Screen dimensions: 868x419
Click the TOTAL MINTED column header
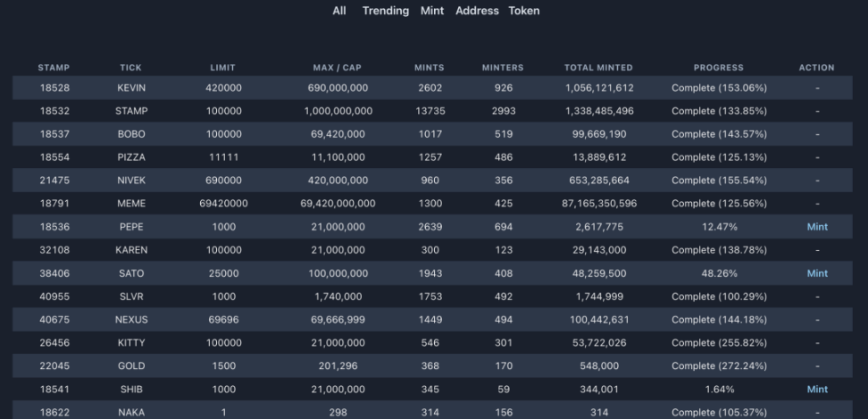click(598, 68)
